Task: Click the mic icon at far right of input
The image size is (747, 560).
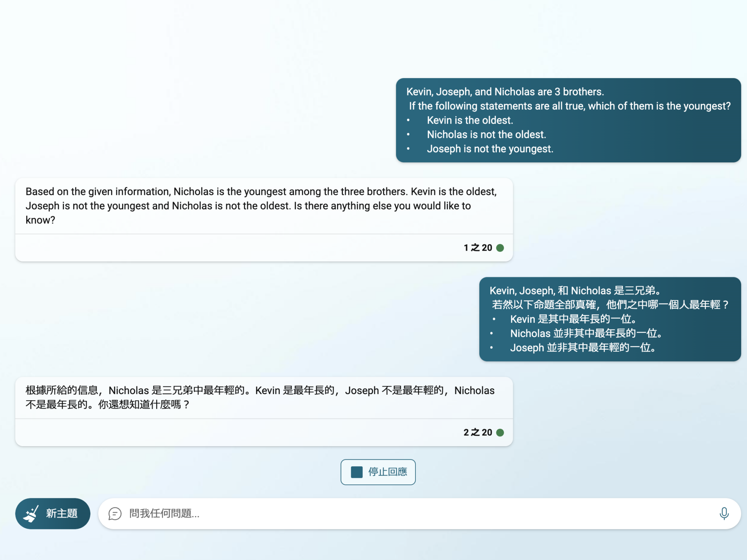Action: click(x=725, y=513)
